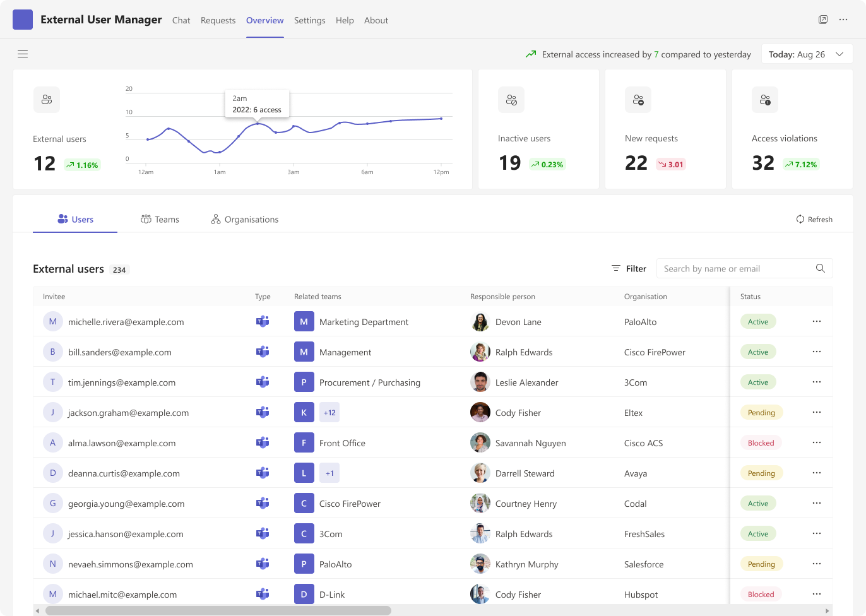This screenshot has width=866, height=616.
Task: Click the New requests card icon
Action: click(638, 100)
